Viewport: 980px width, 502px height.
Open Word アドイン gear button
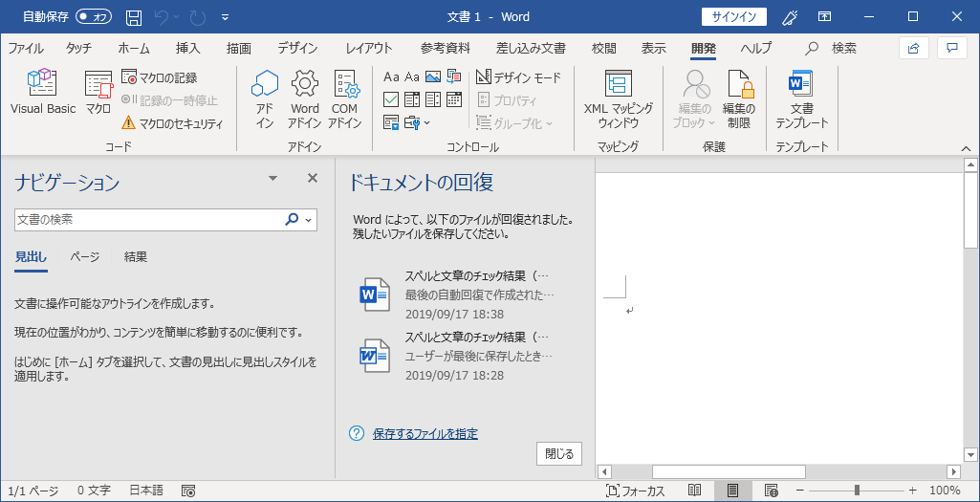305,99
